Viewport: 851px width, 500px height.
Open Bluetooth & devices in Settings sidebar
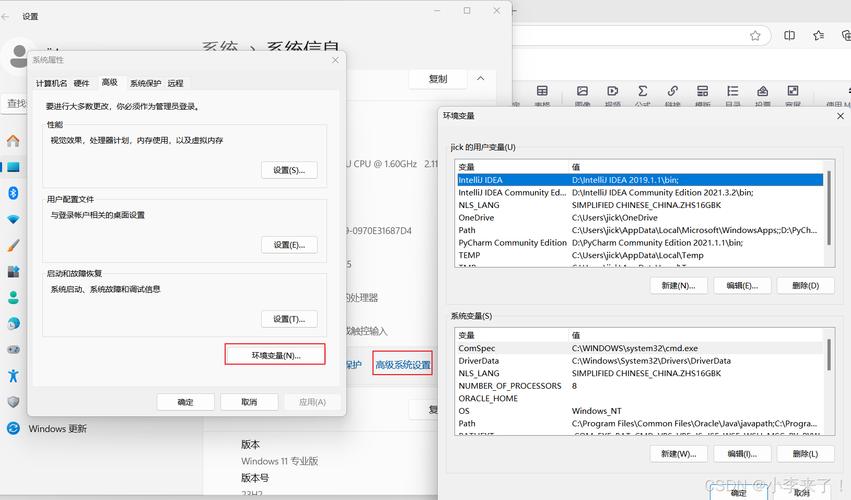pyautogui.click(x=13, y=193)
